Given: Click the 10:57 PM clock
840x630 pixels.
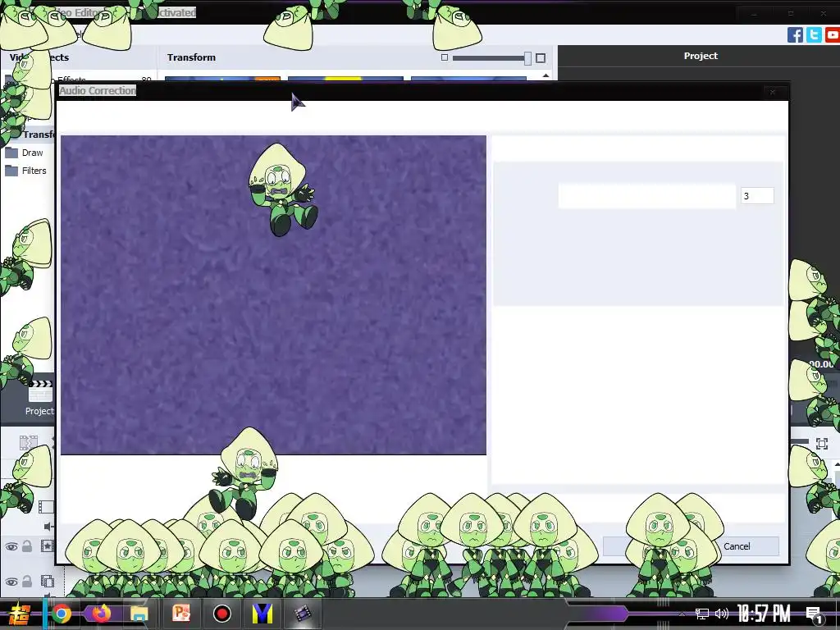Looking at the screenshot, I should point(764,614).
